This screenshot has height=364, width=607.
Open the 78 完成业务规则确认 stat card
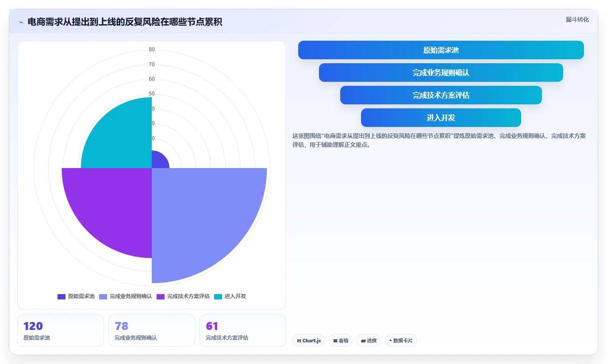coord(152,330)
